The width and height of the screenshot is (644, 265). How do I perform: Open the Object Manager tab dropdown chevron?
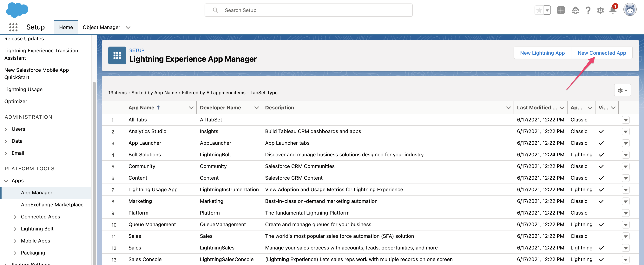click(128, 28)
